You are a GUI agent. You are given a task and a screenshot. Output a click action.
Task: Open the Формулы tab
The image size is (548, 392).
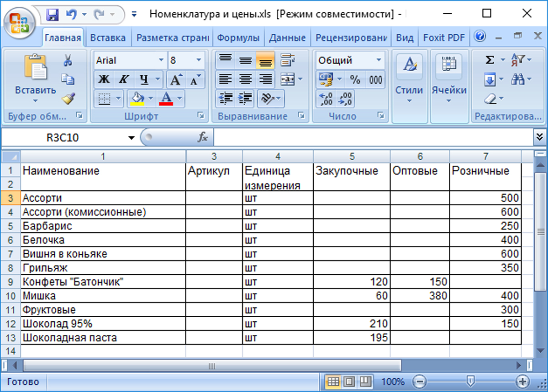click(x=238, y=37)
